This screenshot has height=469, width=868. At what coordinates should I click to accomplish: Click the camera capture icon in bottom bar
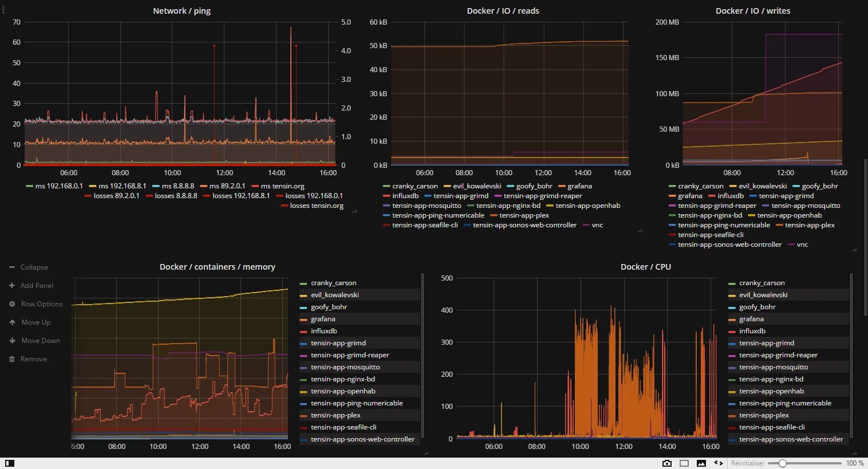[x=667, y=463]
